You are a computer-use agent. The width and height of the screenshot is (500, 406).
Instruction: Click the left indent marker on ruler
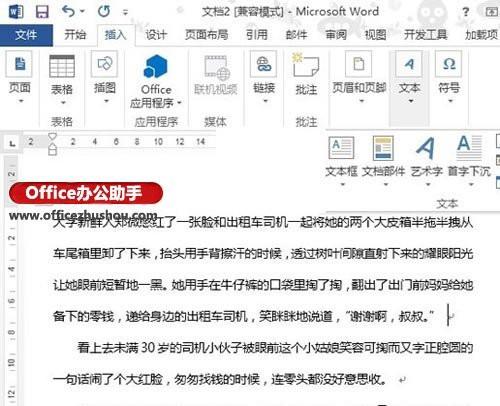52,150
